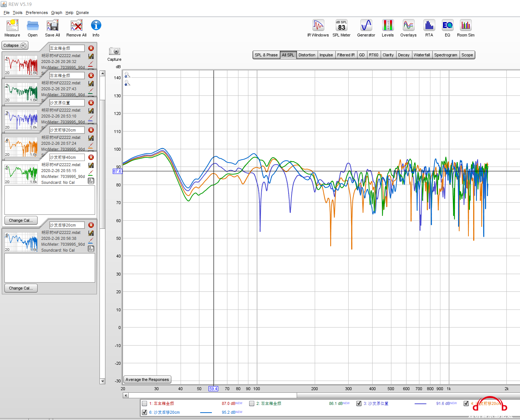This screenshot has height=420, width=520.
Task: Switch to the Distortion tab
Action: pyautogui.click(x=307, y=55)
